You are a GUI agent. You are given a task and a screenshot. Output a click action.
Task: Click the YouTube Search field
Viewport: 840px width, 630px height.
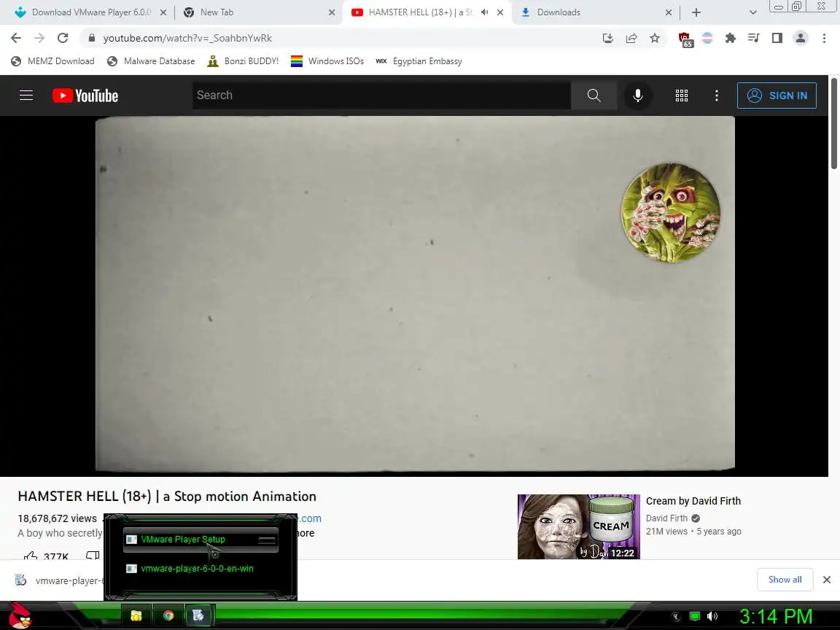click(x=381, y=96)
